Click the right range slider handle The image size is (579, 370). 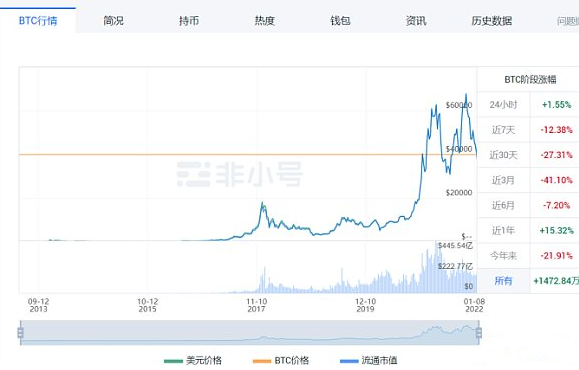tap(479, 333)
